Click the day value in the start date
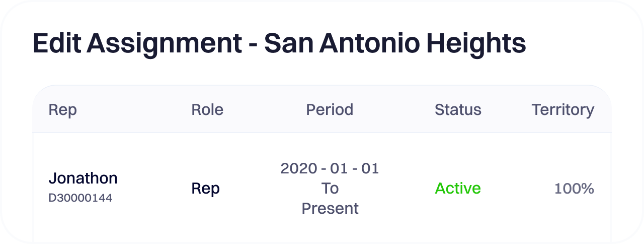Screen dimensions: 644x244 [370, 168]
